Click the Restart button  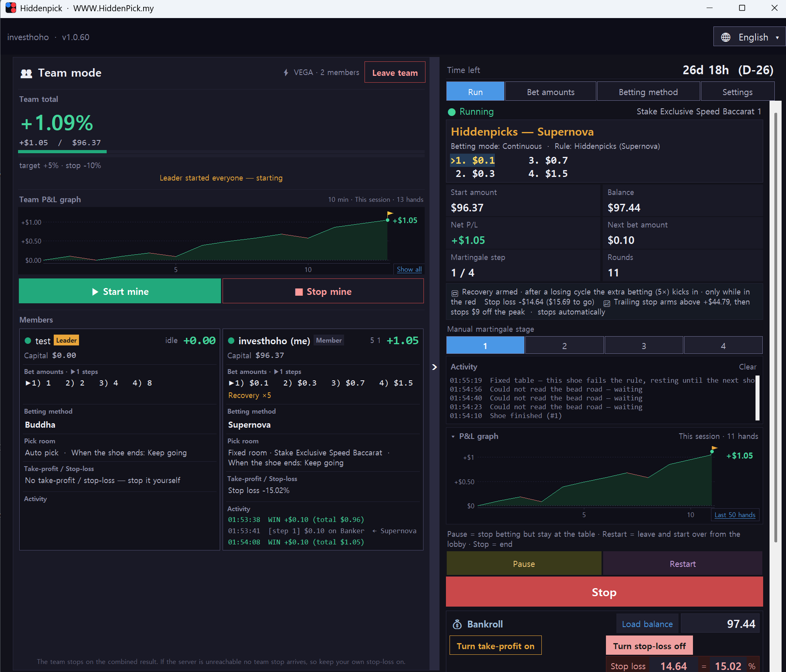pos(683,564)
